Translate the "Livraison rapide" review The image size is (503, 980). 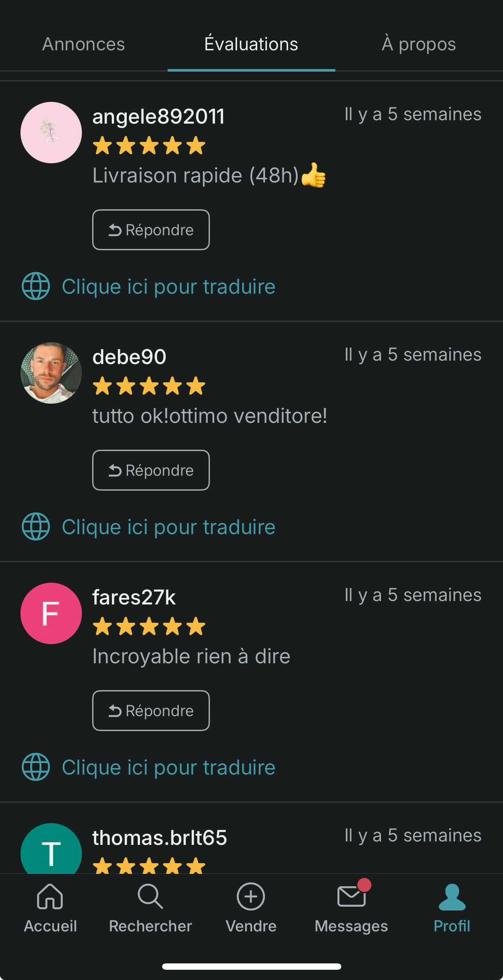point(169,286)
